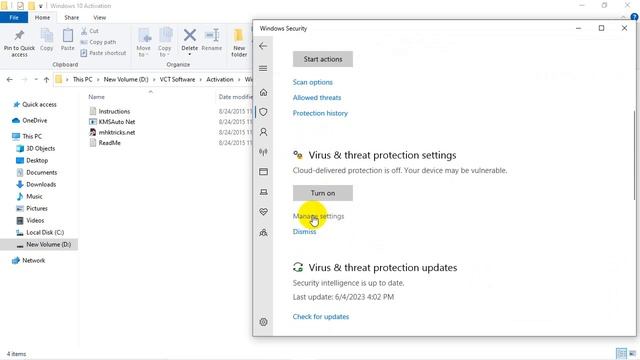
Task: Expand breadcrumb arrow after Activation
Action: tap(239, 80)
